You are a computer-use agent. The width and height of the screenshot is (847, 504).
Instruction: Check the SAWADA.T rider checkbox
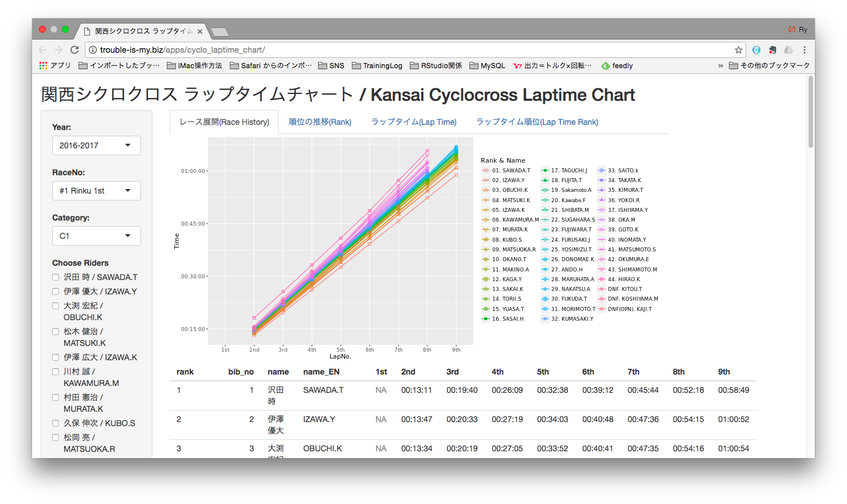click(56, 277)
